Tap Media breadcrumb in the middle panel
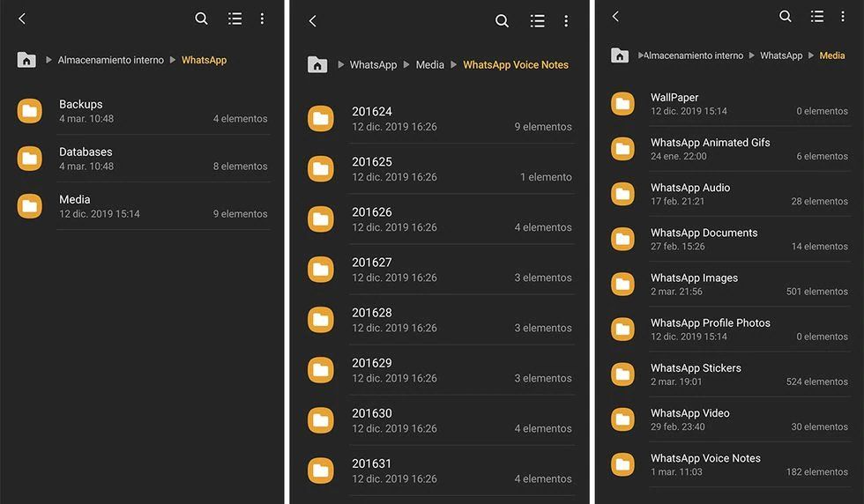This screenshot has height=504, width=864. pyautogui.click(x=430, y=64)
